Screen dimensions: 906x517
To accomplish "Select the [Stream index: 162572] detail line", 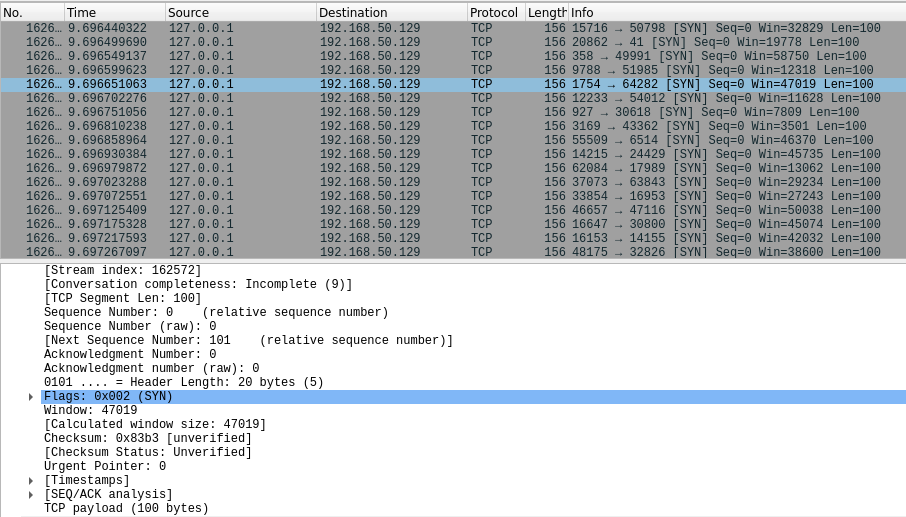I will click(122, 270).
